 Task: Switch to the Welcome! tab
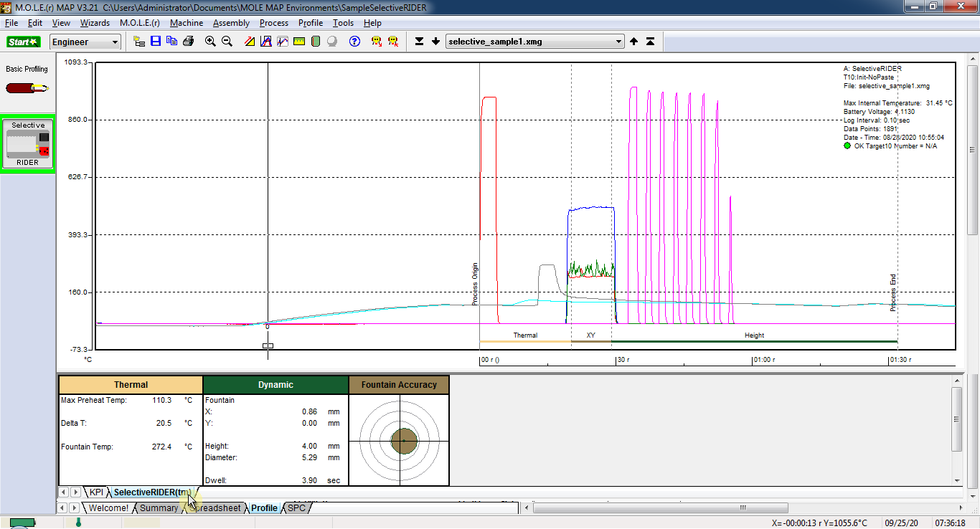click(x=108, y=507)
